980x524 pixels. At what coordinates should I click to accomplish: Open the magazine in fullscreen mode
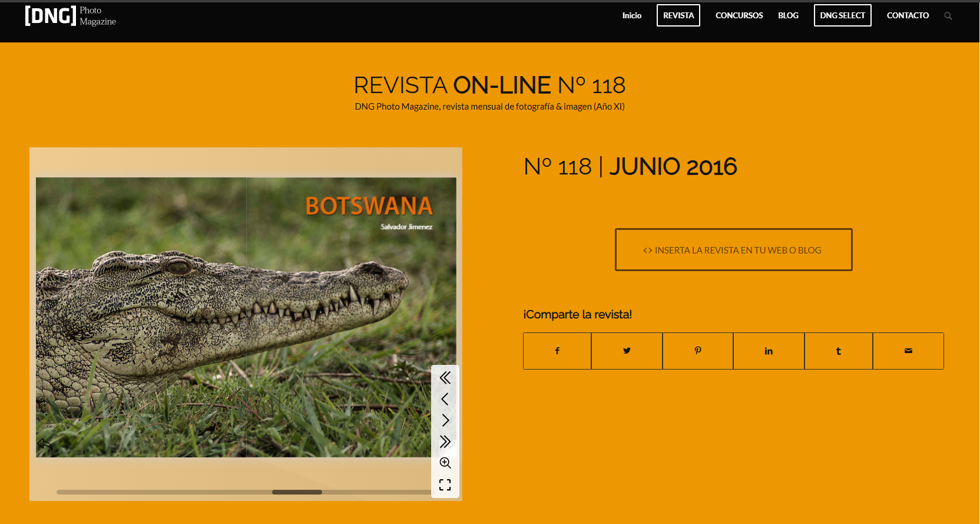(x=445, y=485)
